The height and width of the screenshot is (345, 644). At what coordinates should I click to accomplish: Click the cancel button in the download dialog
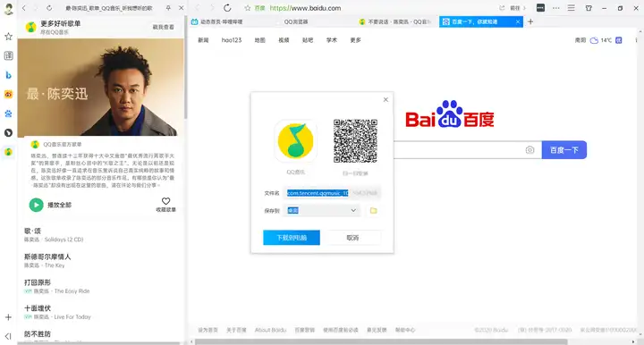point(352,238)
